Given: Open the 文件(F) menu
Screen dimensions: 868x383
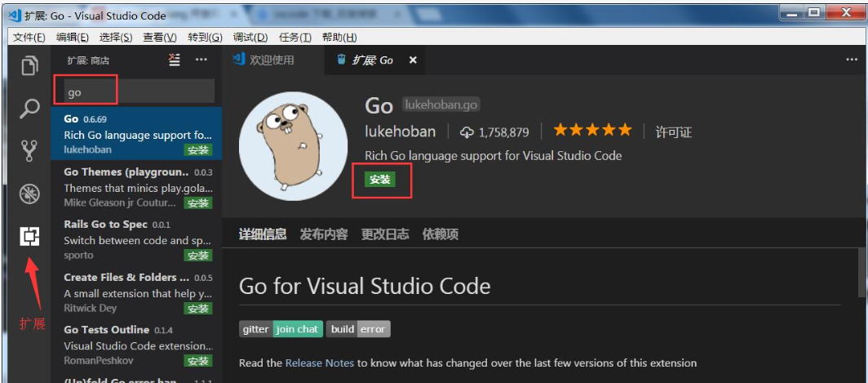Looking at the screenshot, I should tap(29, 37).
